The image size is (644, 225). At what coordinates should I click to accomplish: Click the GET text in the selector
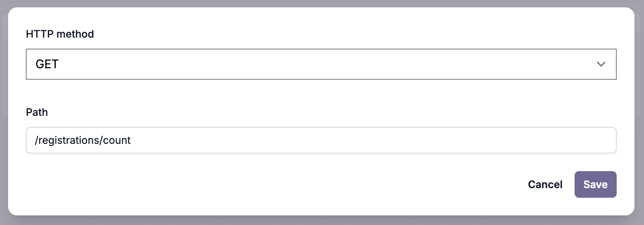point(47,64)
